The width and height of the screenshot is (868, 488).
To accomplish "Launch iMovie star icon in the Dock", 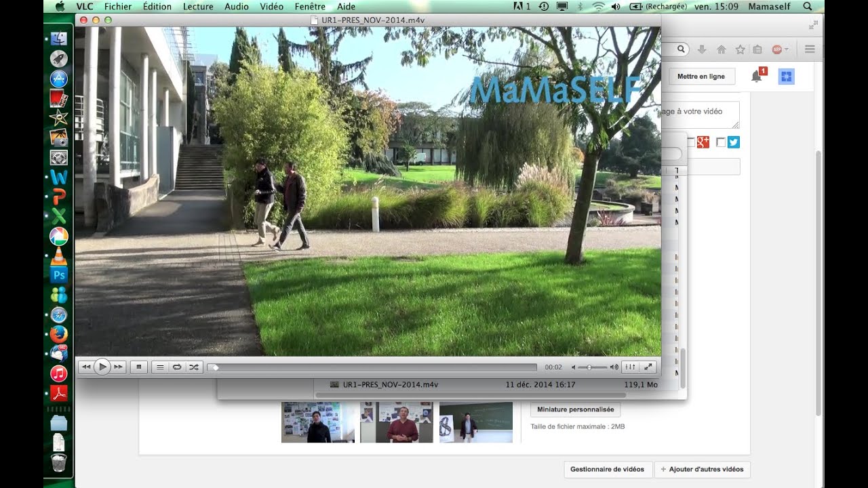I will point(59,118).
